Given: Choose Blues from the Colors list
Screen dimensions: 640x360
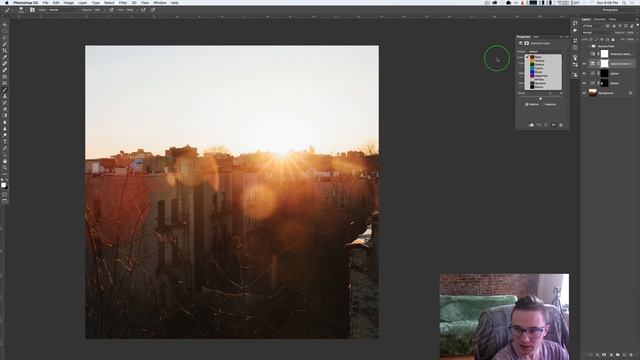Looking at the screenshot, I should 544,72.
